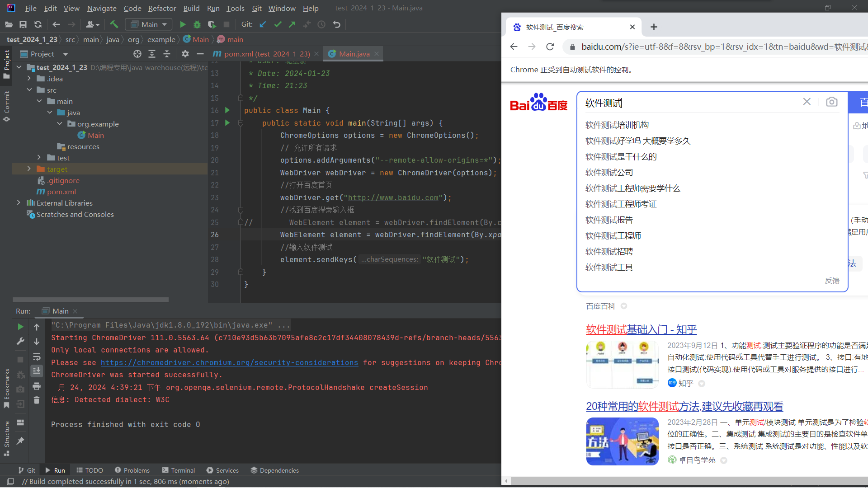Rollback changes undo icon
This screenshot has width=868, height=488.
pyautogui.click(x=336, y=24)
